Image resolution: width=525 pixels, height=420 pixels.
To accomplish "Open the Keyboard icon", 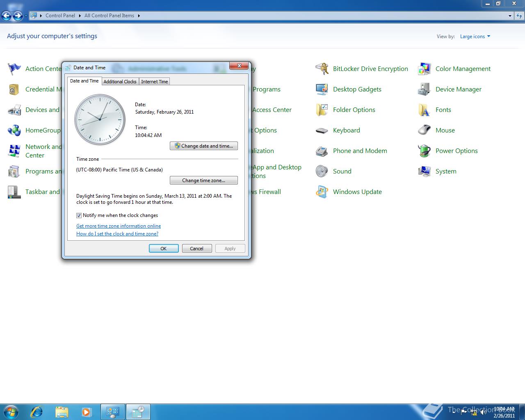I will (x=322, y=130).
